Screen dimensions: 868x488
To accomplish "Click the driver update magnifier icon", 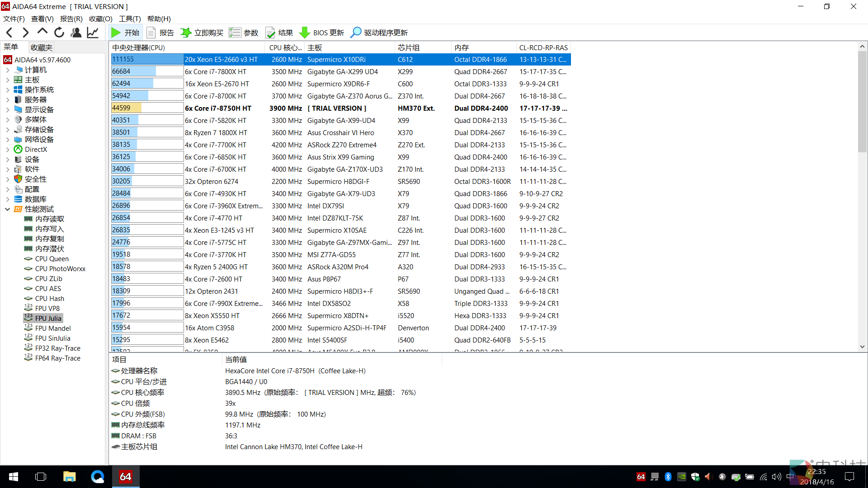I will (356, 33).
